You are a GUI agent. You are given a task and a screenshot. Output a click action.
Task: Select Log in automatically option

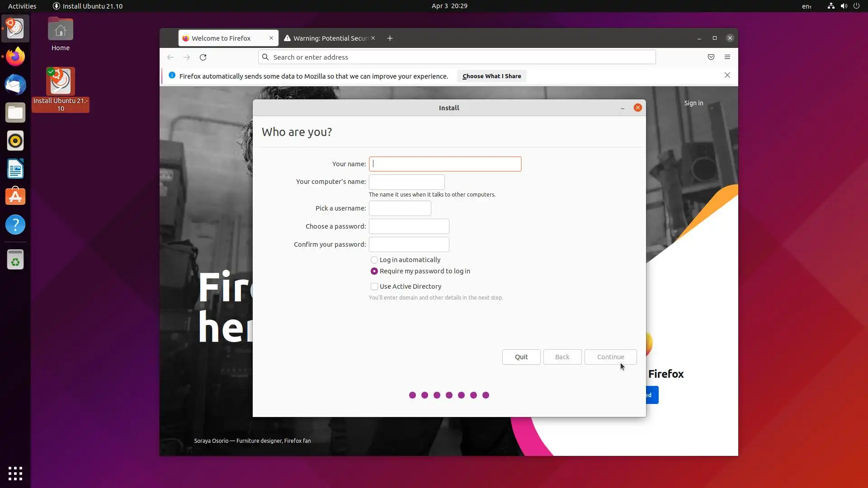pyautogui.click(x=374, y=260)
